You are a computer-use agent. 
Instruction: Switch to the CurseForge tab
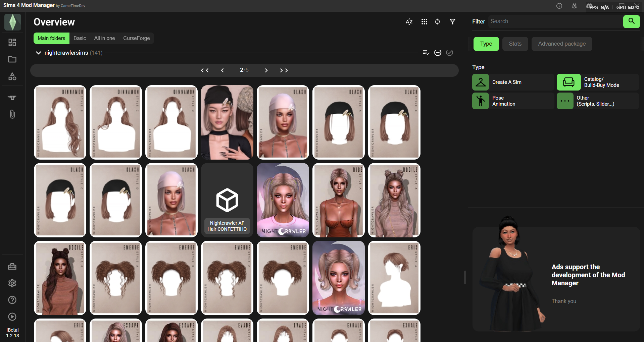click(x=137, y=38)
